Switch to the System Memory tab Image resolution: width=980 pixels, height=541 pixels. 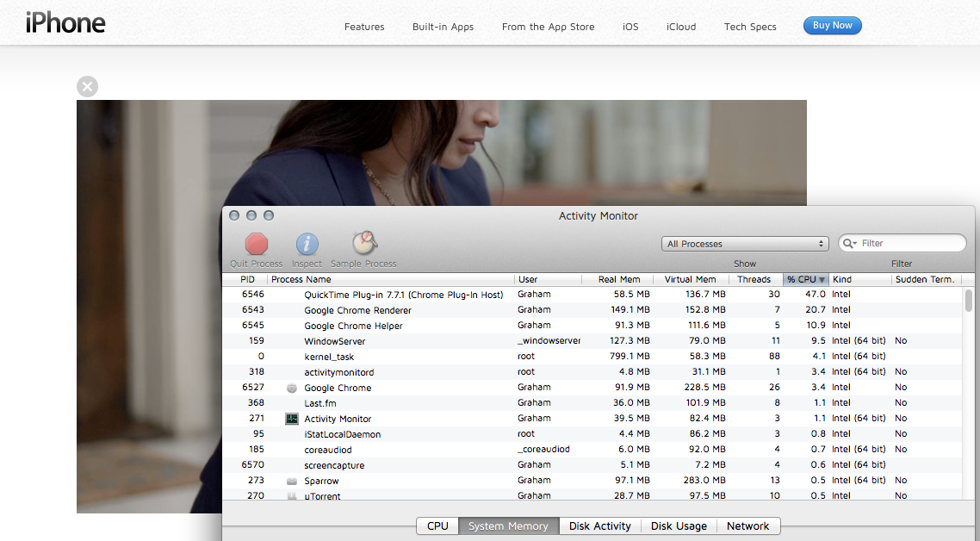pos(509,526)
